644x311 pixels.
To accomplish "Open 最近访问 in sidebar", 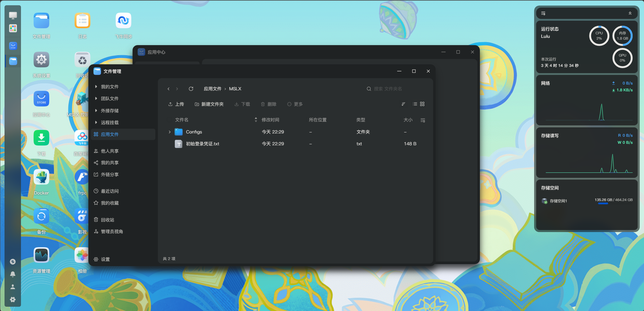I will 110,191.
